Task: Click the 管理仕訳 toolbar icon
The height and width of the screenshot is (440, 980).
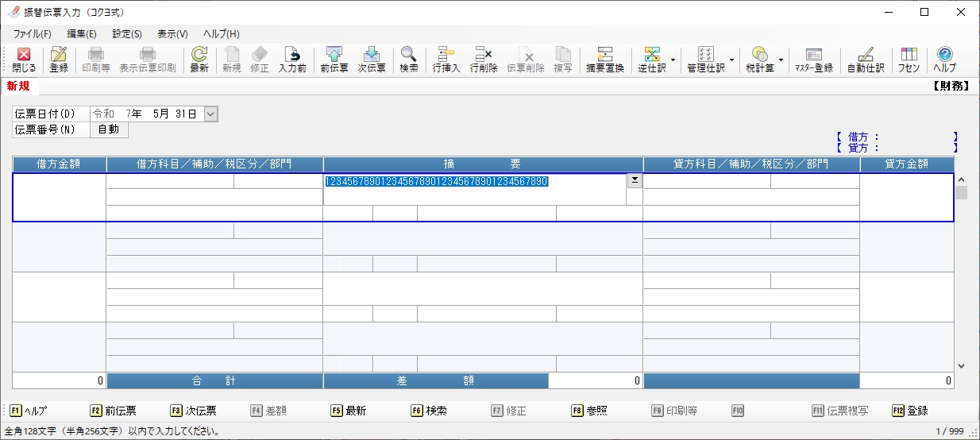Action: (705, 60)
